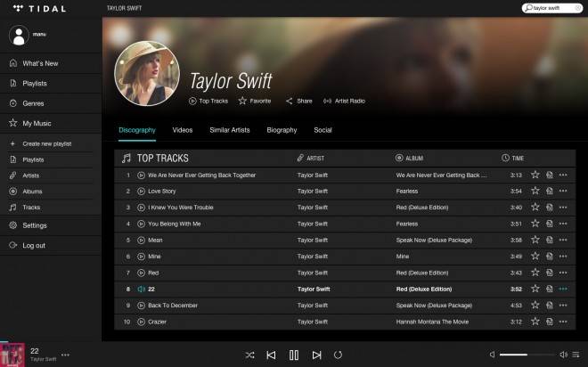Start Taylor Swift Artist Radio
This screenshot has height=367, width=588.
coord(344,101)
